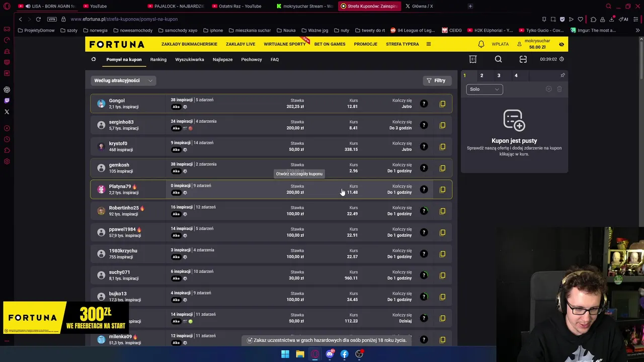Open a new browser tab
644x362 pixels.
pos(470,6)
